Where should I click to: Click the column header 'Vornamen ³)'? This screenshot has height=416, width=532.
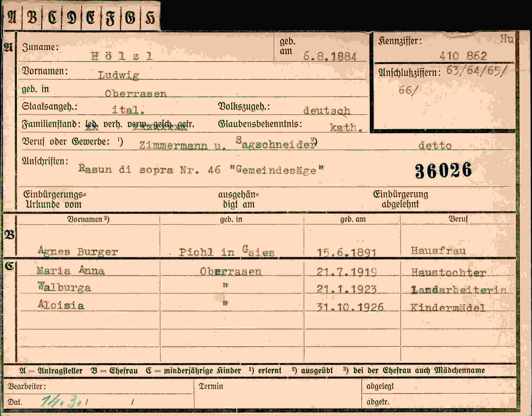tap(88, 219)
